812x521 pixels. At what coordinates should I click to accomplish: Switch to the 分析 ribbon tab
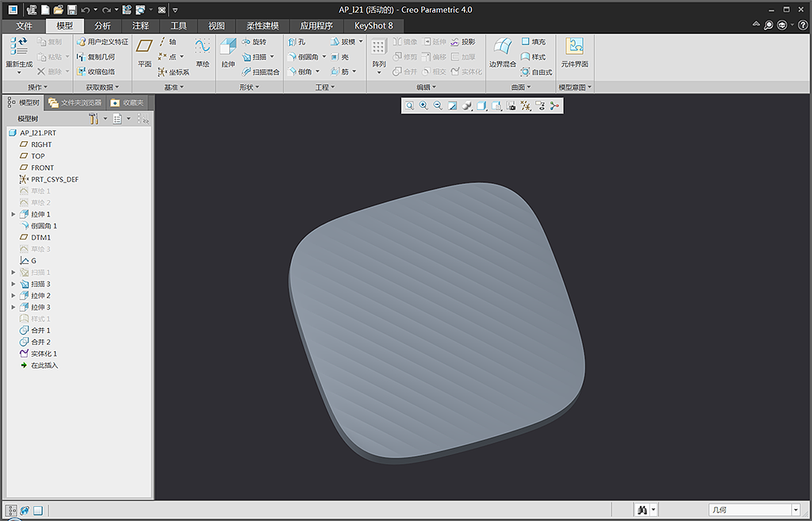102,26
